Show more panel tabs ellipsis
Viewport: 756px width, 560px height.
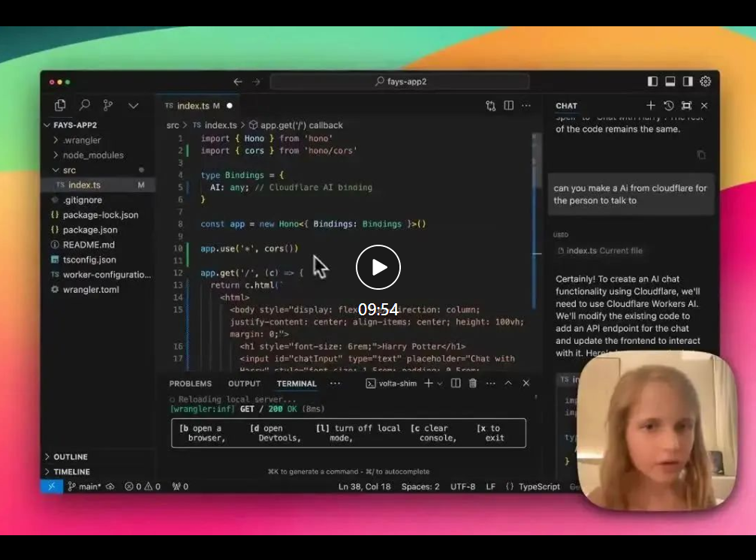pyautogui.click(x=335, y=384)
